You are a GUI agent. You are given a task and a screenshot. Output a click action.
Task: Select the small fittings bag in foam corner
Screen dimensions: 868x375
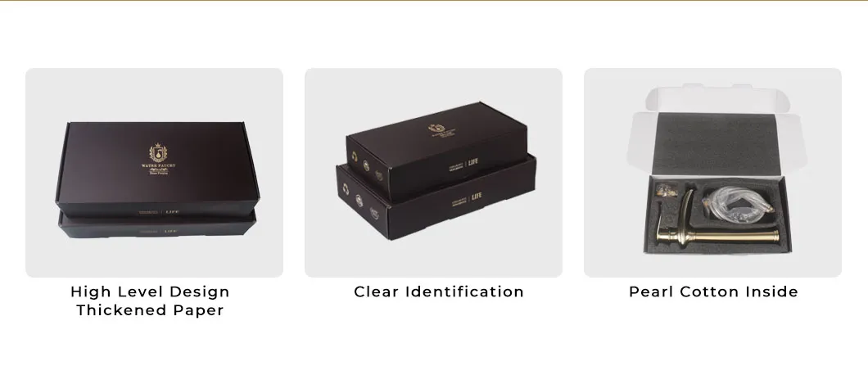click(667, 190)
